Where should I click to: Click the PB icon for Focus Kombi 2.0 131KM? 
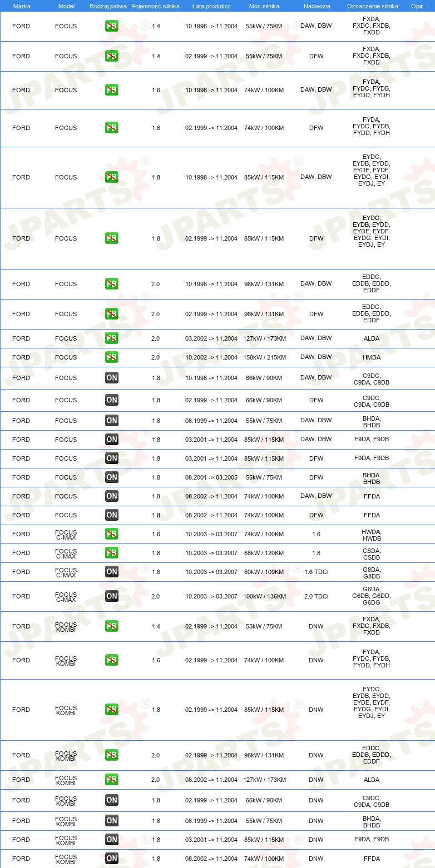click(x=112, y=755)
